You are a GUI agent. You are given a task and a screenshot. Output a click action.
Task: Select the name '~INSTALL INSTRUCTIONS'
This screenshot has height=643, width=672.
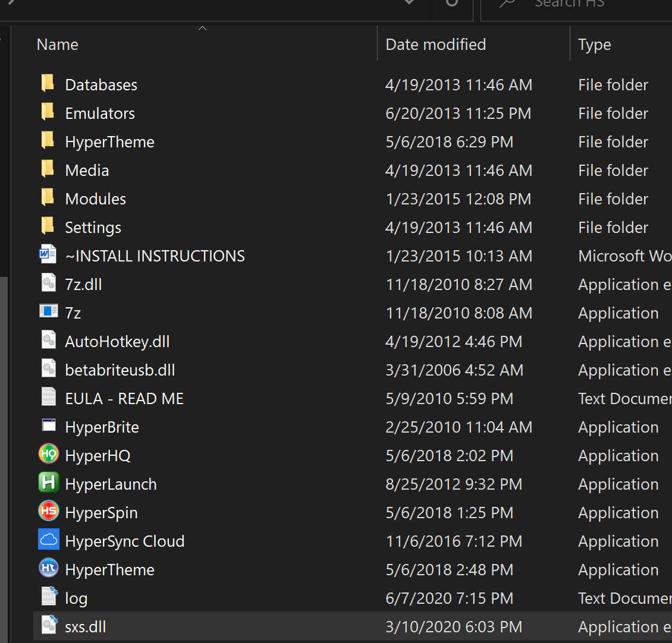(155, 256)
